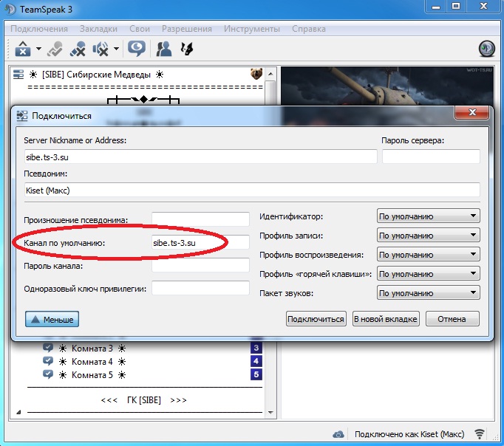Open the dropdown arrow beside speaker mute icon

116,49
